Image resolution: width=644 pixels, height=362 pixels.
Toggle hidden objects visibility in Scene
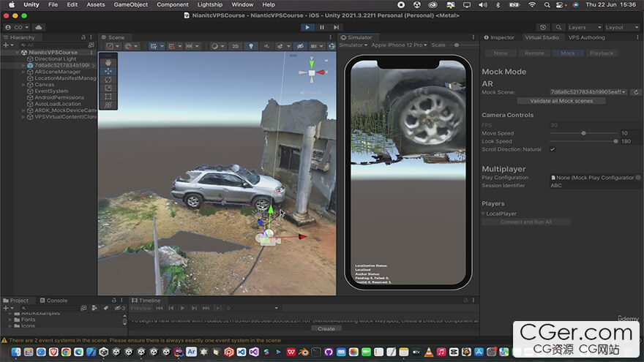click(300, 46)
